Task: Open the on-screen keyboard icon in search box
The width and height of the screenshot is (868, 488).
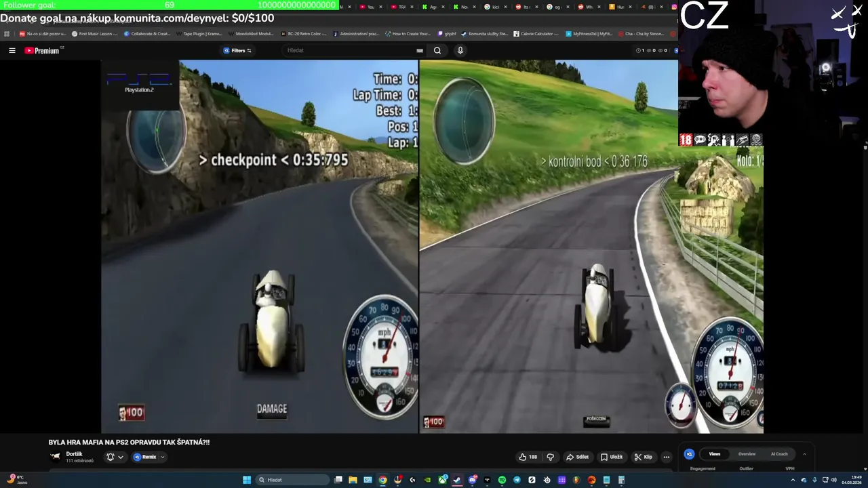Action: (x=420, y=50)
